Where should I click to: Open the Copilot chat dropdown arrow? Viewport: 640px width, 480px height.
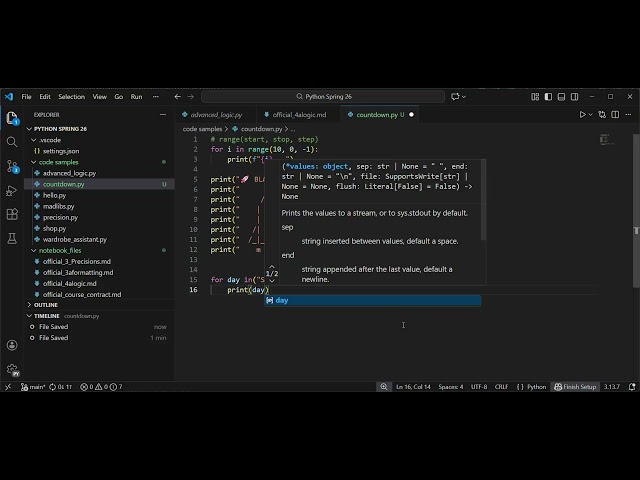464,97
